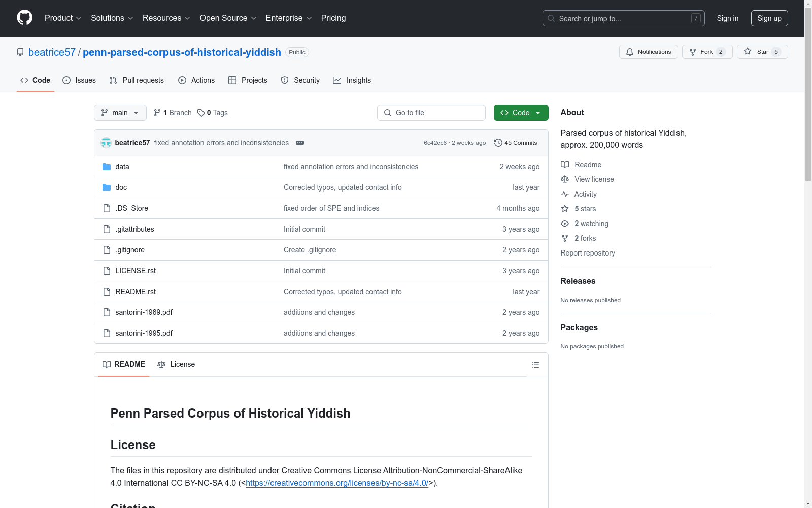Open the doc folder
This screenshot has width=812, height=508.
pos(121,187)
